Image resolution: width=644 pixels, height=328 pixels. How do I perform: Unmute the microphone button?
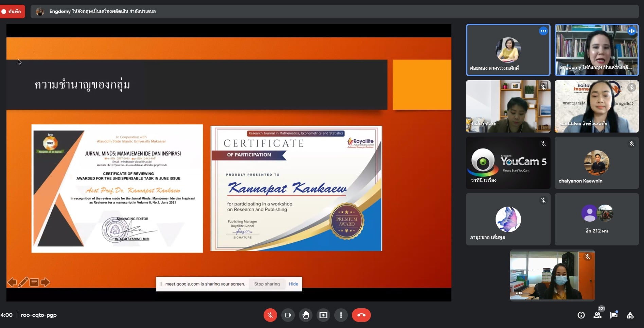pos(270,315)
